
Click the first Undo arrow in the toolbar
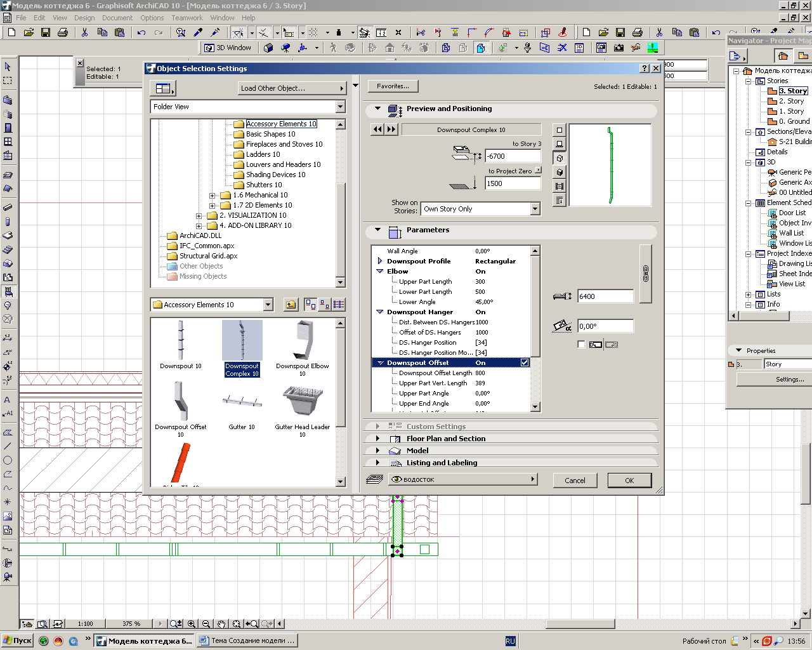(x=141, y=32)
